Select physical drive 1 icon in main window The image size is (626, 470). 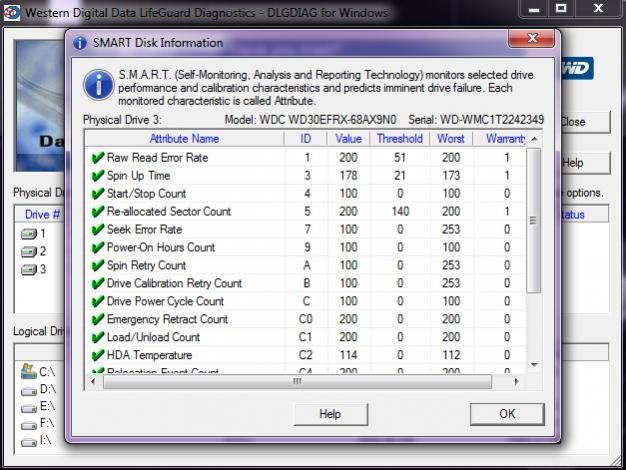coord(29,234)
